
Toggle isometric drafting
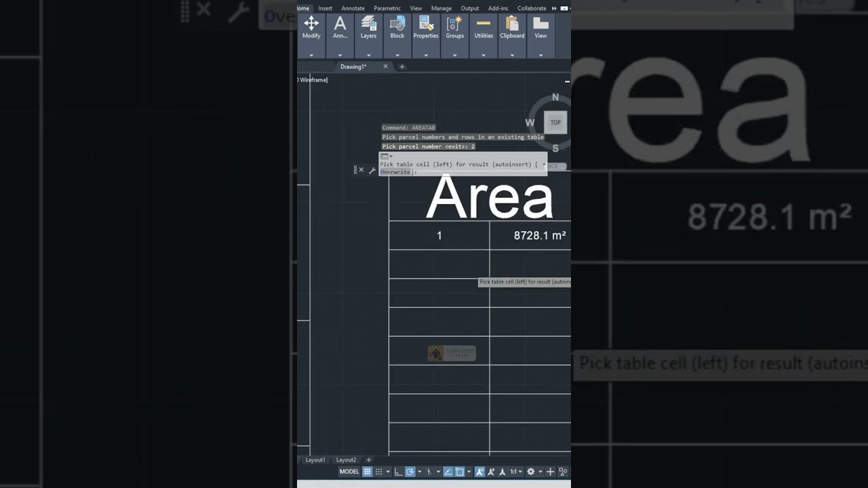(x=429, y=472)
